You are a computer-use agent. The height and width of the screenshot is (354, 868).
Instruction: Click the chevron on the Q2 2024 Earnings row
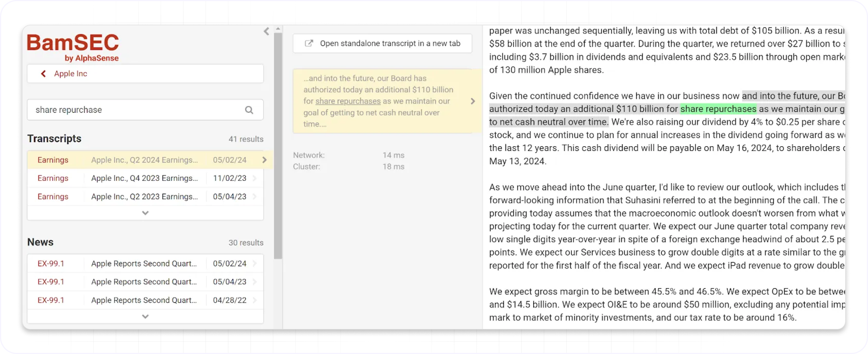point(264,160)
